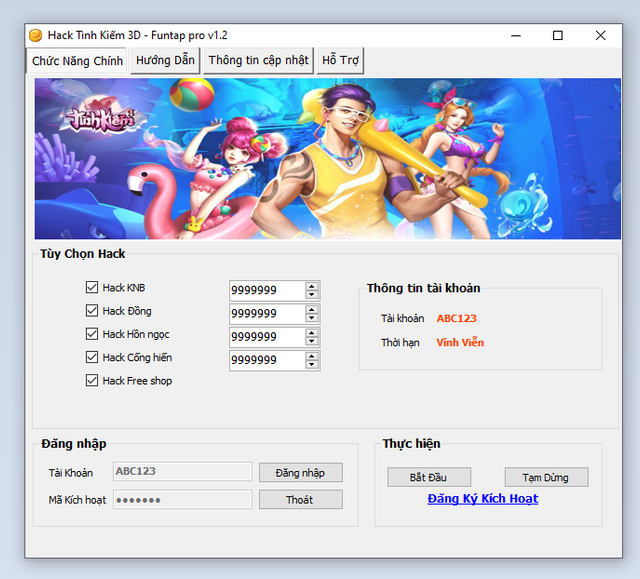This screenshot has height=579, width=640.
Task: Uncheck Hack Free shop option
Action: [93, 380]
